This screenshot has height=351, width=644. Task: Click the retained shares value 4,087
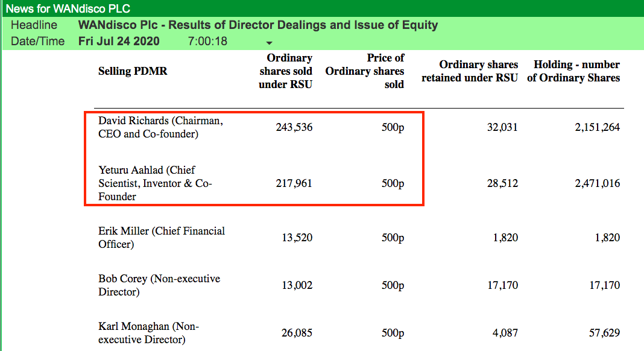click(x=505, y=333)
